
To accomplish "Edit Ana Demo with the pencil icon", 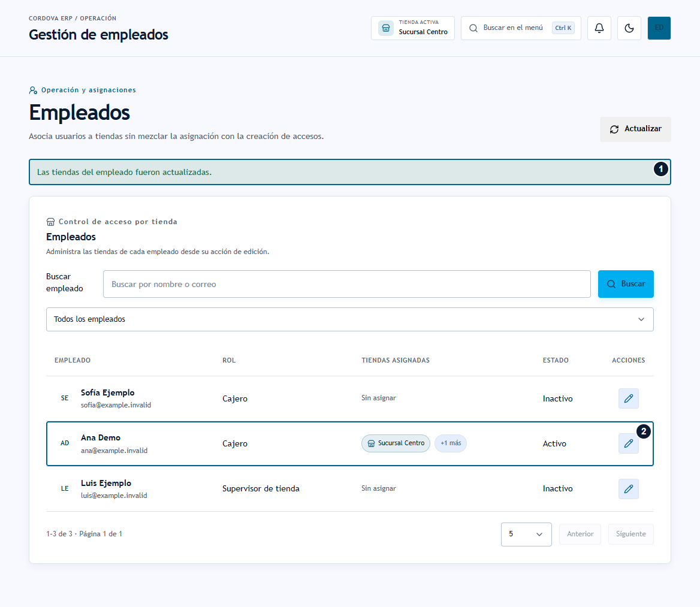I will (628, 443).
